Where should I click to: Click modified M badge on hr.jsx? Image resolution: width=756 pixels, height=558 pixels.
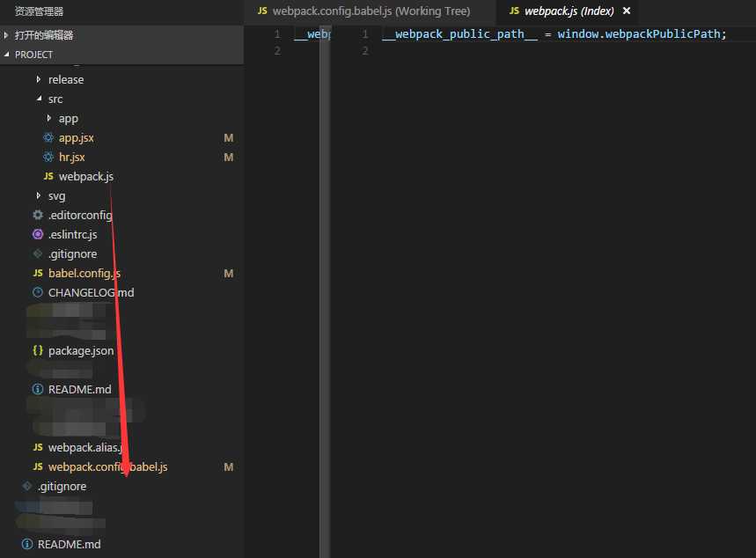click(x=229, y=158)
